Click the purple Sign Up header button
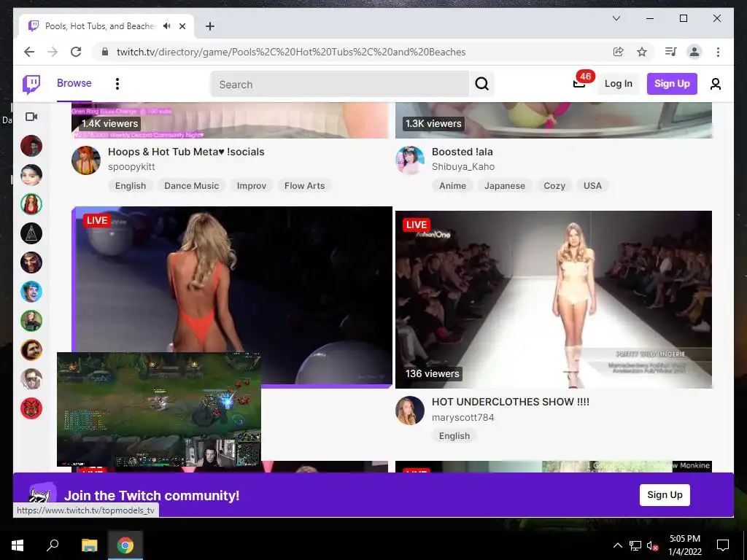 tap(672, 84)
